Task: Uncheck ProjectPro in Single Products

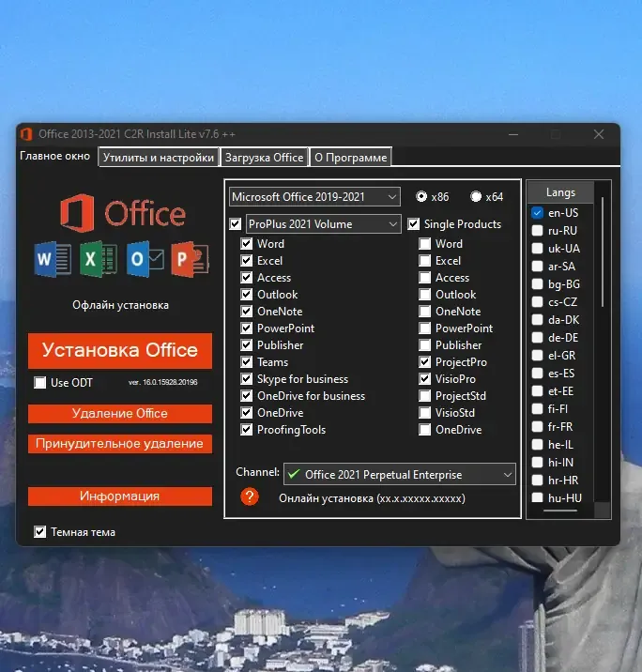Action: pos(424,362)
